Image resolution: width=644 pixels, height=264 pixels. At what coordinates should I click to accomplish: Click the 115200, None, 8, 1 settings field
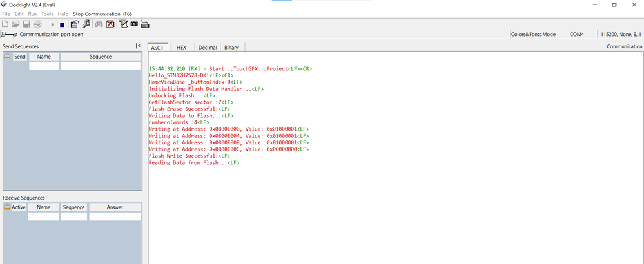click(621, 34)
